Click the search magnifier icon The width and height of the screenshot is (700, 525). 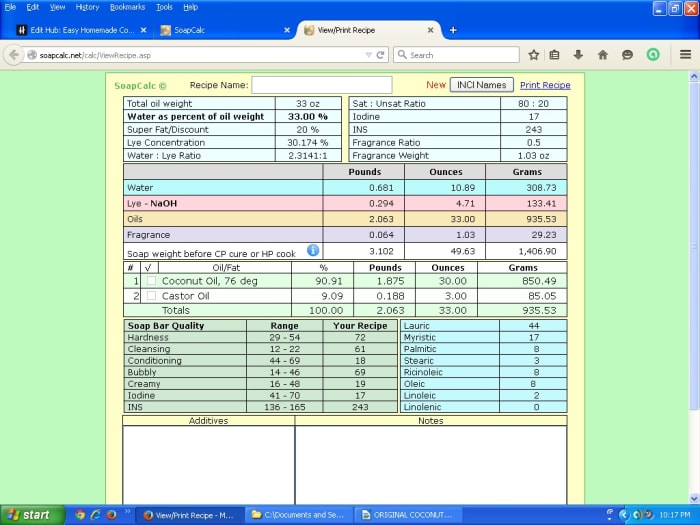point(402,54)
